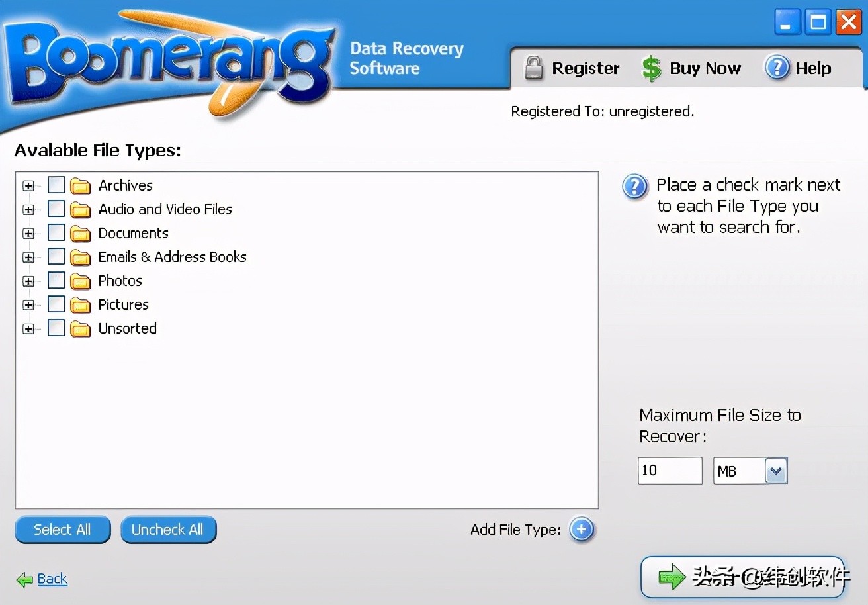Expand the Unsorted tree node
Viewport: 868px width, 605px height.
tap(28, 329)
